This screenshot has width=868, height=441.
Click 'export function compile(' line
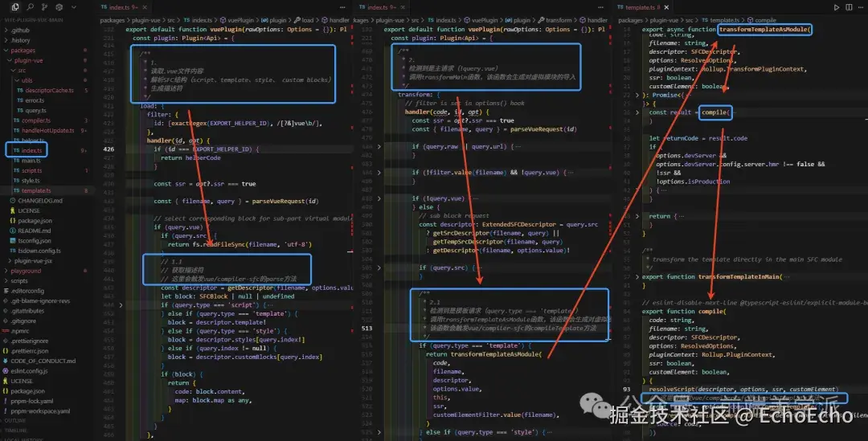(684, 312)
